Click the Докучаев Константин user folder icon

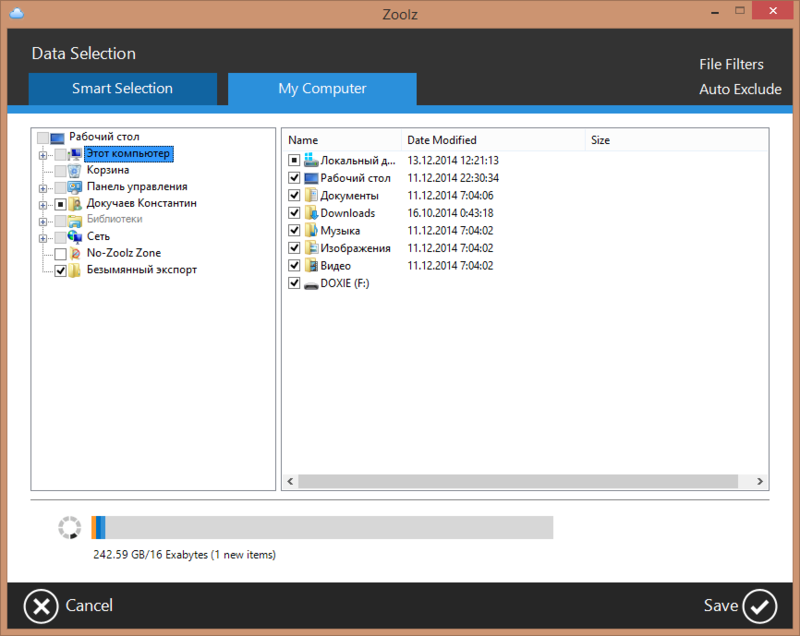click(x=75, y=204)
